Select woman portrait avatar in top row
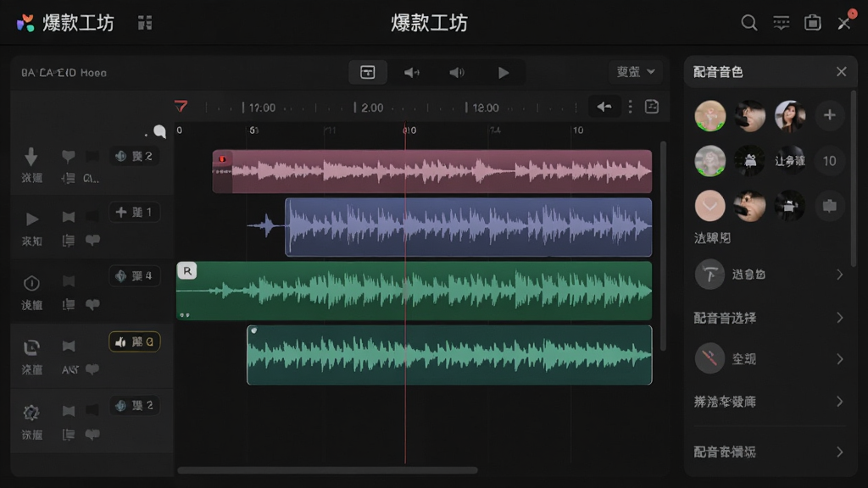This screenshot has height=488, width=868. [x=790, y=115]
